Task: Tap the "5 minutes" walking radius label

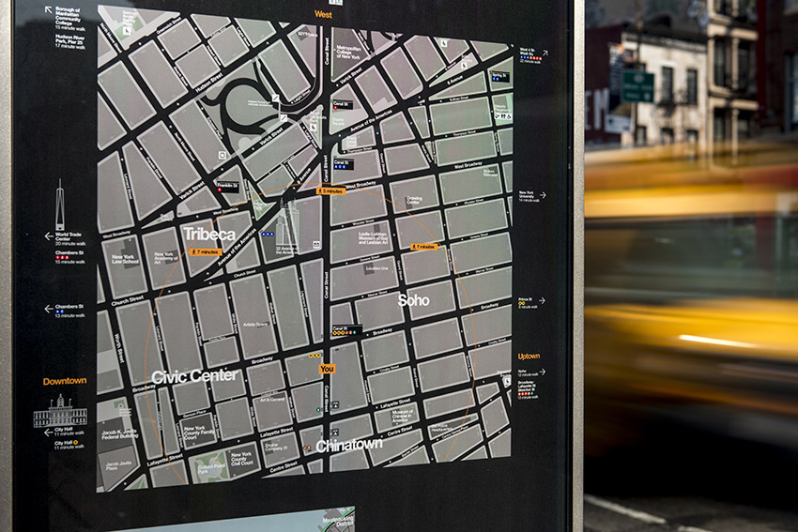Action: [x=330, y=190]
